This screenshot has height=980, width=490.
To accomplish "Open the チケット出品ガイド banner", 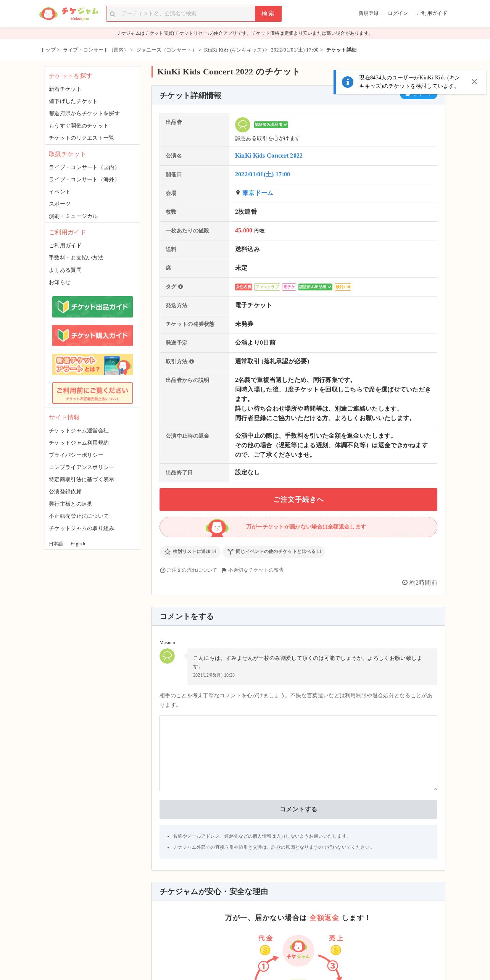I will point(92,307).
